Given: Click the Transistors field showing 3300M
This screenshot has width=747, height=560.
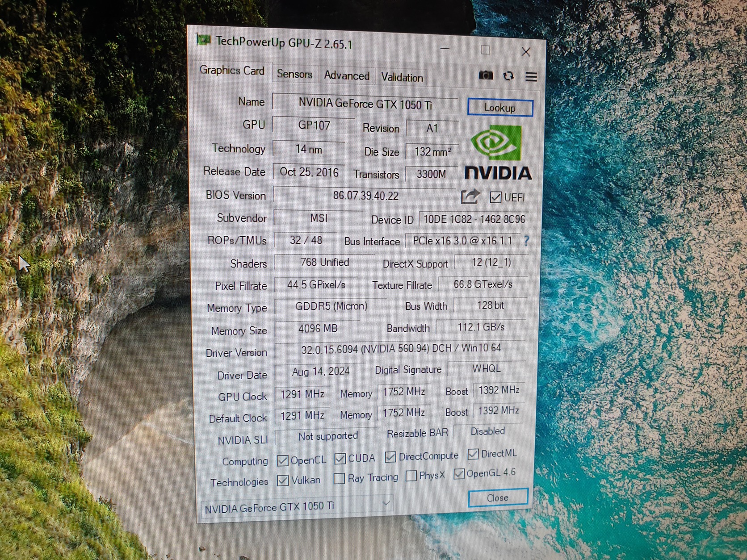Looking at the screenshot, I should click(x=432, y=174).
